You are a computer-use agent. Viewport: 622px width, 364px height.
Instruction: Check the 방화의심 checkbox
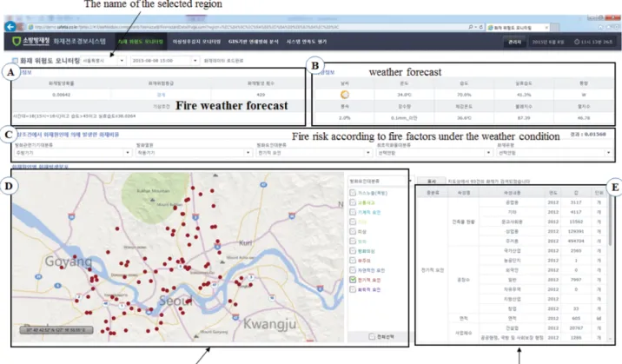(353, 251)
